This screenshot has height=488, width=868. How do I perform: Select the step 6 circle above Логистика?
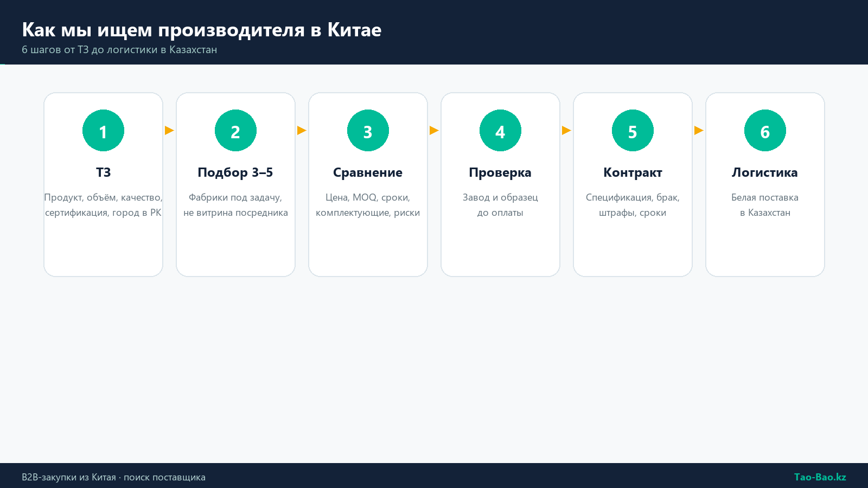pyautogui.click(x=765, y=131)
